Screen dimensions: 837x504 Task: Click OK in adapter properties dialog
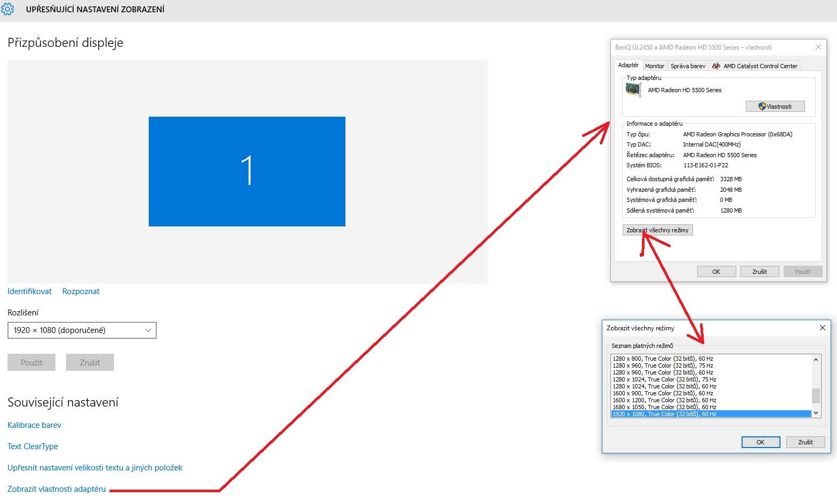click(x=717, y=272)
